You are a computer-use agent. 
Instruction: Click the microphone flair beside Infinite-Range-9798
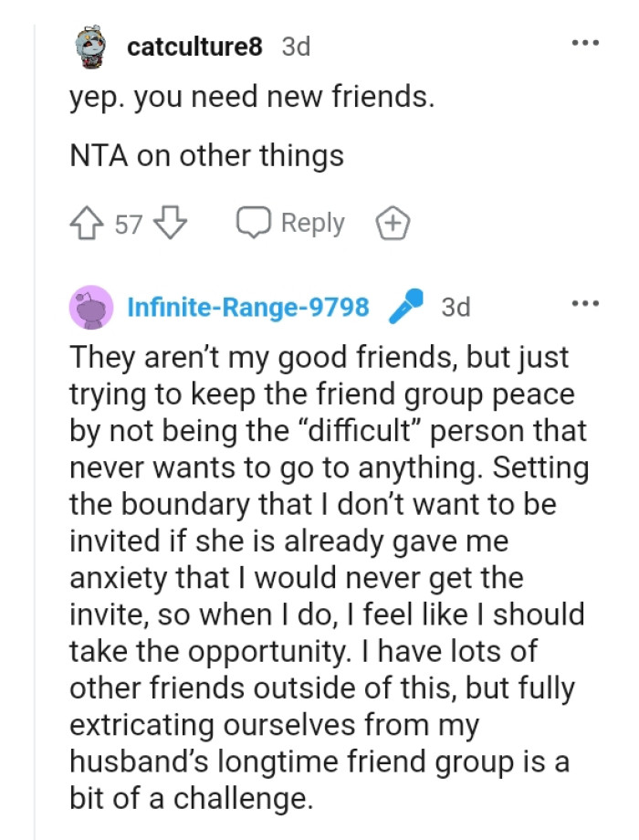tap(403, 306)
